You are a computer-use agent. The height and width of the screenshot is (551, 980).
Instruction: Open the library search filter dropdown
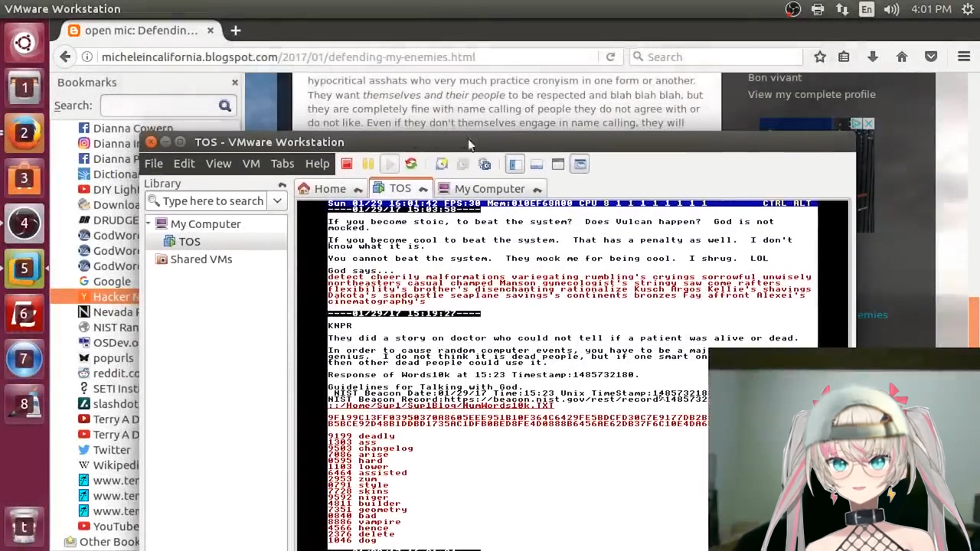click(x=277, y=201)
